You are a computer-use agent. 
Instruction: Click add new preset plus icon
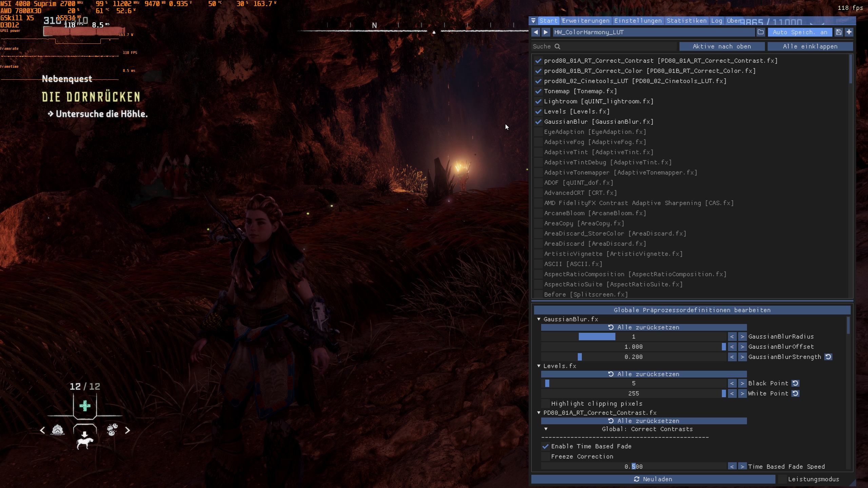point(849,32)
